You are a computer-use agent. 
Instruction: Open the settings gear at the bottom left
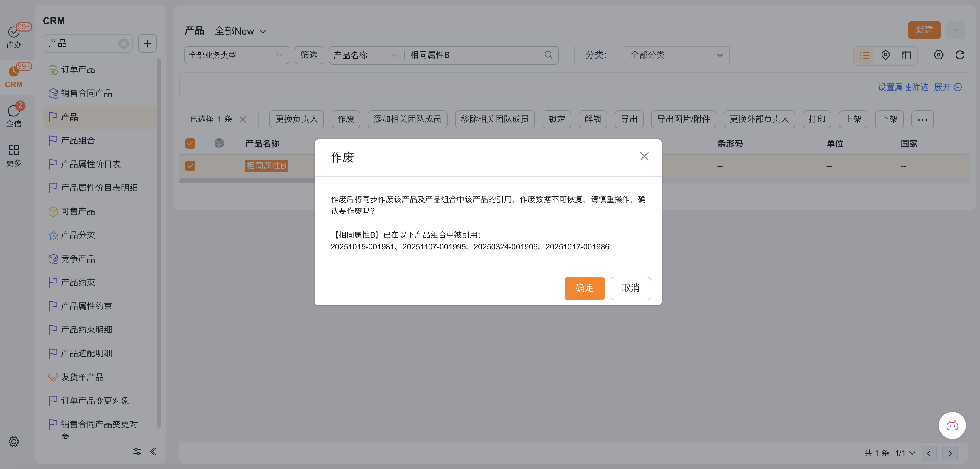[x=14, y=442]
